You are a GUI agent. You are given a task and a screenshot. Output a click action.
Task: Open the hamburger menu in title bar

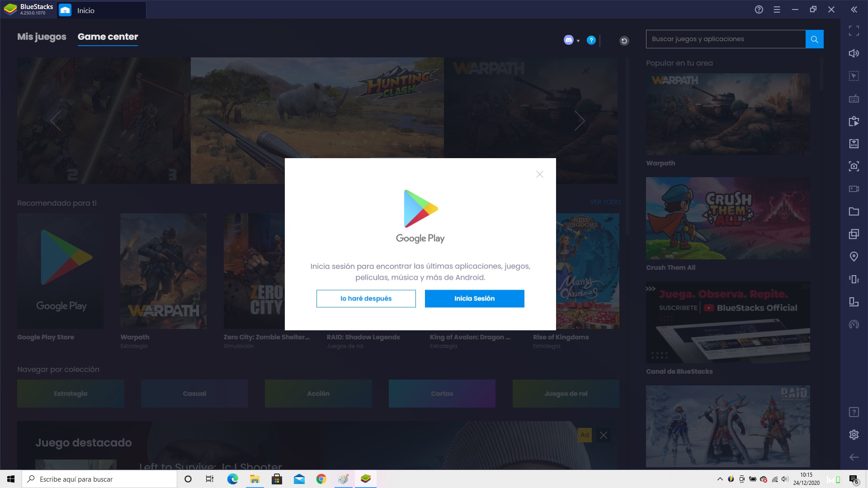777,9
